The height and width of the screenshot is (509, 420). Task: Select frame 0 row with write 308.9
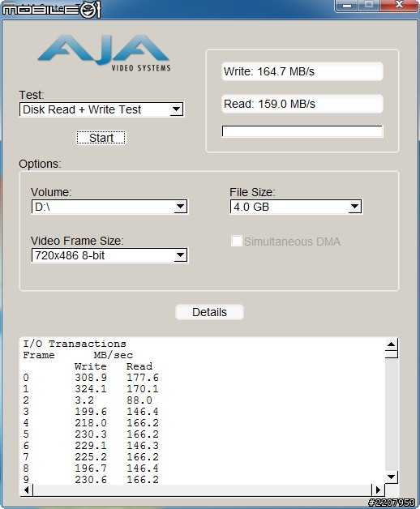[91, 378]
